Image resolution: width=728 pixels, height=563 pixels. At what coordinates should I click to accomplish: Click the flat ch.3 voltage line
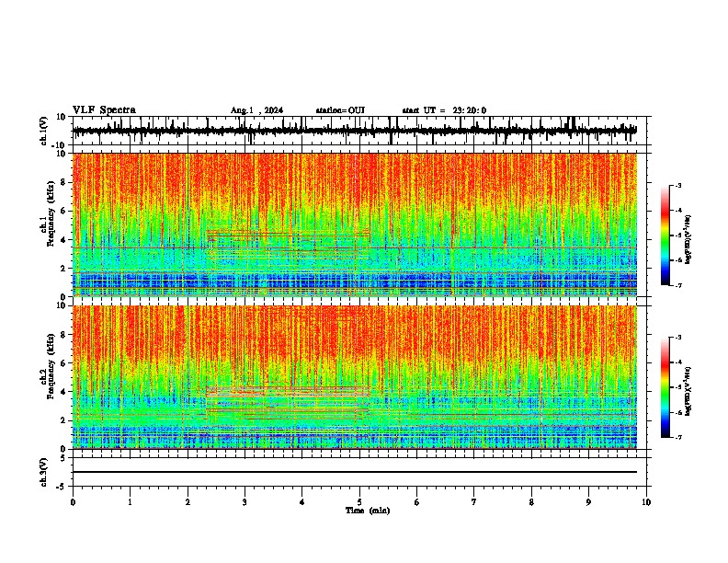(355, 472)
